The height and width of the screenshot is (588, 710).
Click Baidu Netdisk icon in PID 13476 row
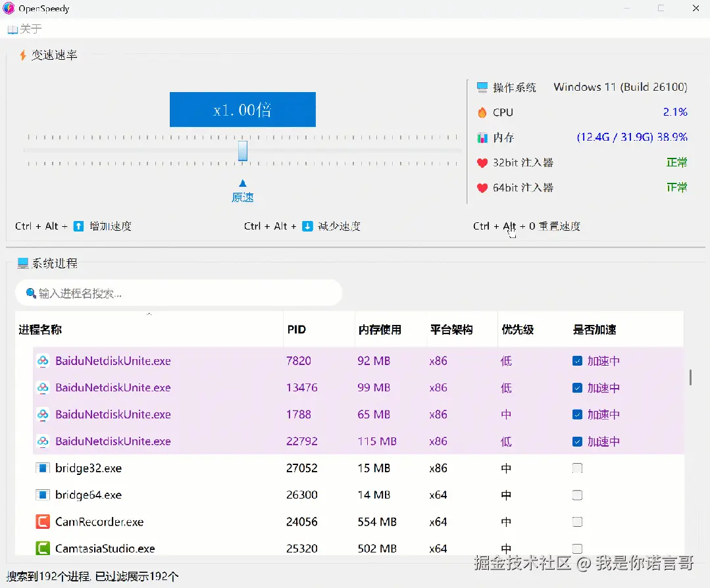(43, 387)
